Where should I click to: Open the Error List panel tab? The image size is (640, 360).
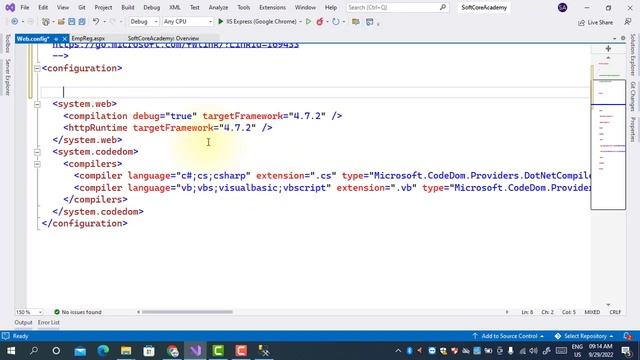pos(49,322)
